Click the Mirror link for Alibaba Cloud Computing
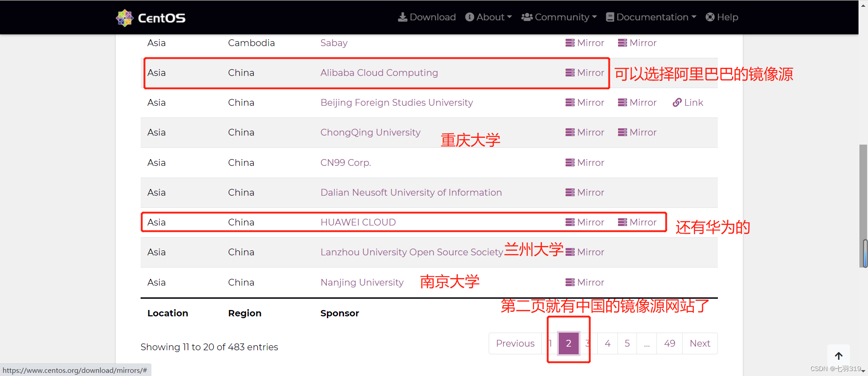868x376 pixels. 585,73
